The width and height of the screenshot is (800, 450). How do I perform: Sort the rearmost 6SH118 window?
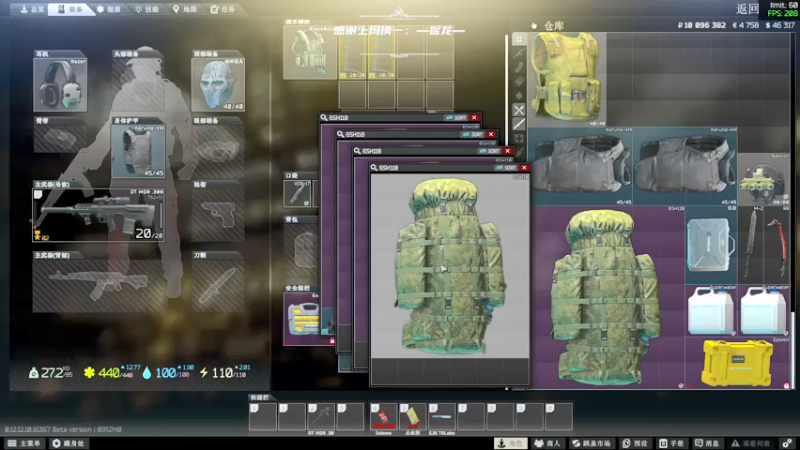456,117
